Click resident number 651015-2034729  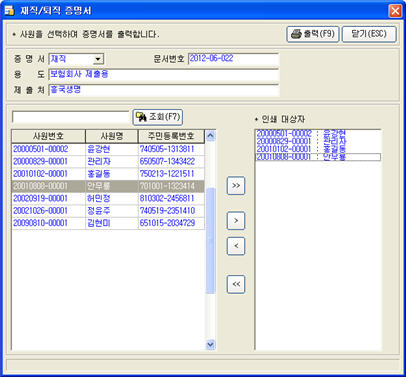pos(167,223)
